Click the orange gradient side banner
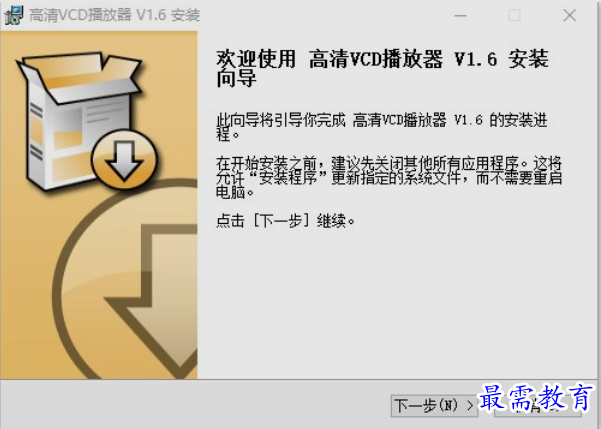The width and height of the screenshot is (601, 429). tap(99, 205)
